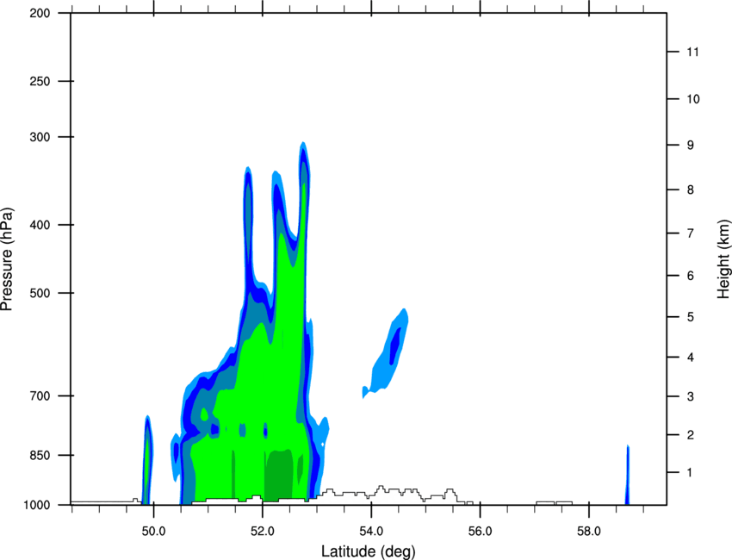This screenshot has height=560, width=732.
Task: Click the 'Height (km)' axis title
Action: click(723, 258)
